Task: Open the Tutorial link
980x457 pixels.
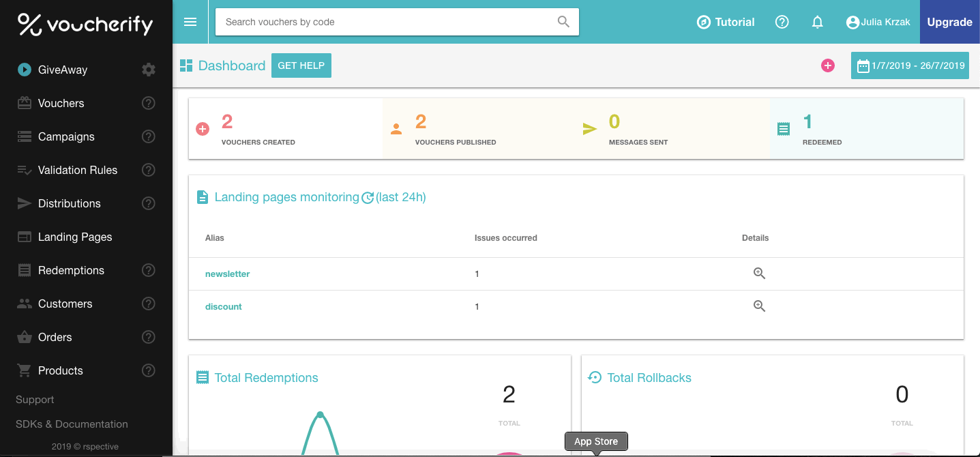Action: (726, 22)
